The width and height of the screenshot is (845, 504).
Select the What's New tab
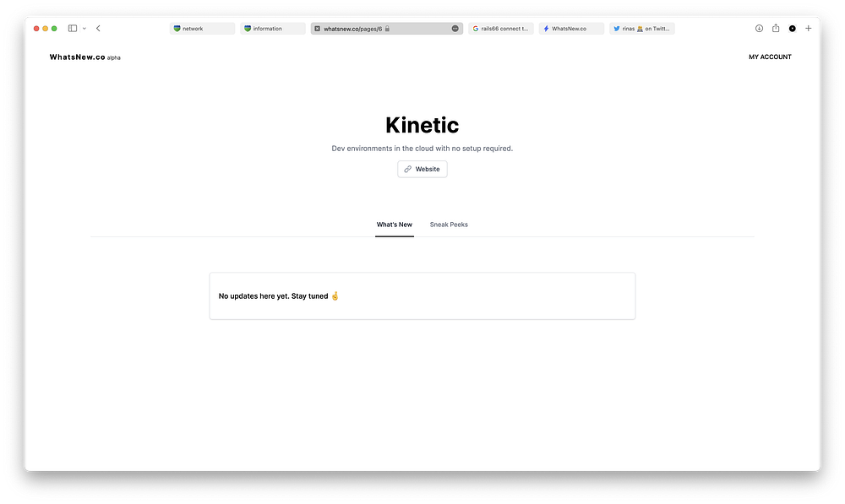pyautogui.click(x=395, y=225)
